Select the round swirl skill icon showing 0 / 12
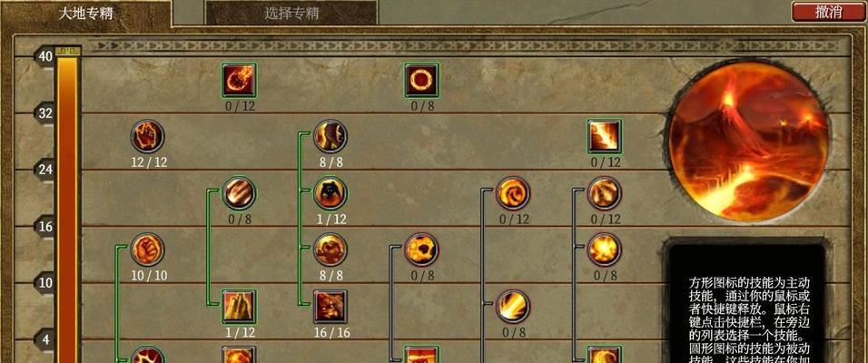The height and width of the screenshot is (363, 868). pyautogui.click(x=513, y=193)
